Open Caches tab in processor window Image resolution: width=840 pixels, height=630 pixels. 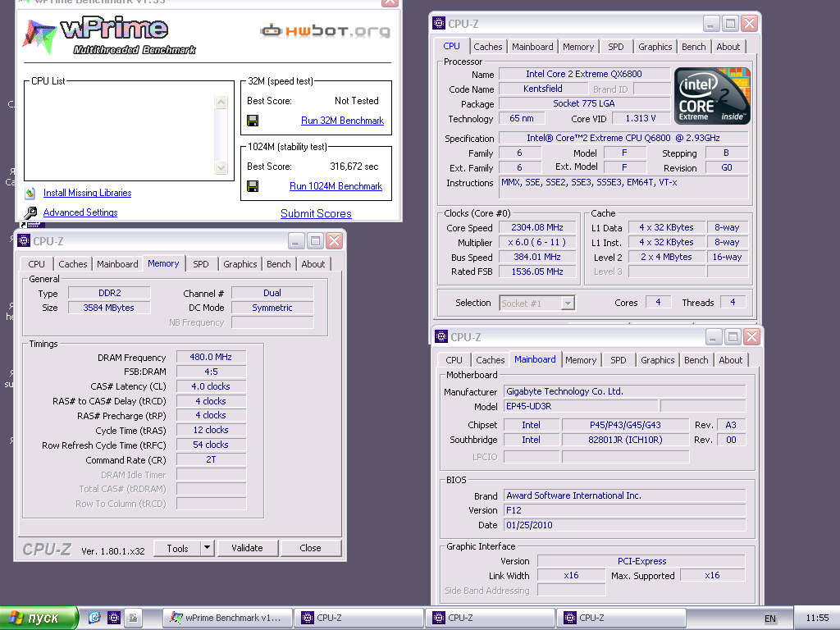click(487, 47)
